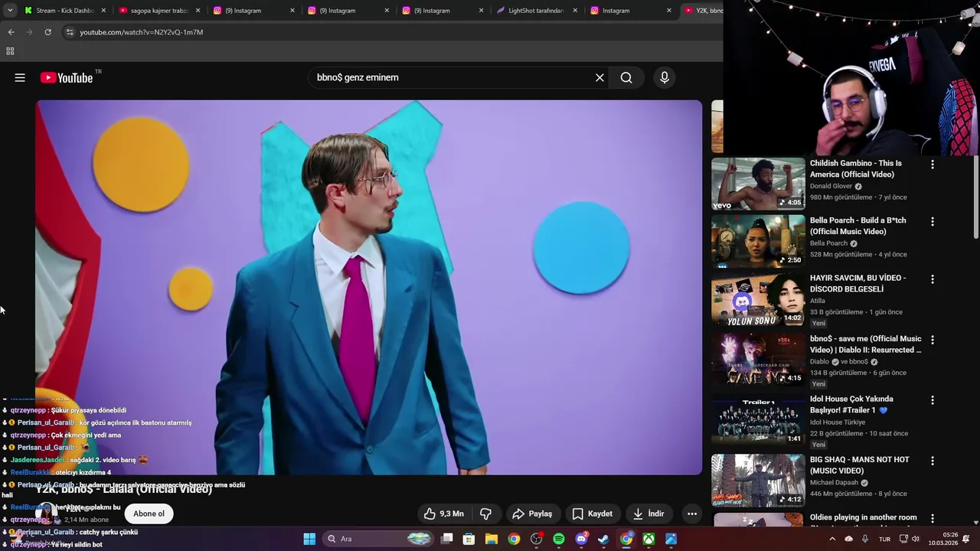Close the Stream - Kick Dashboard tab
The height and width of the screenshot is (551, 980).
(x=103, y=11)
